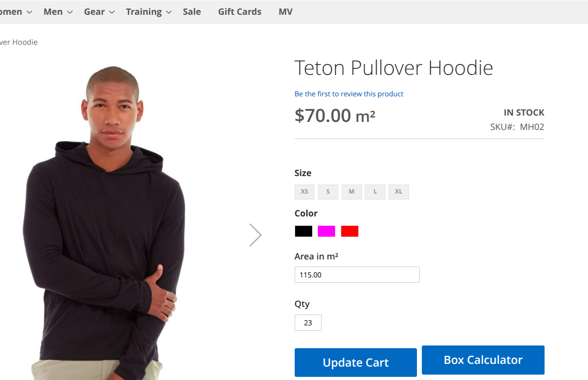Open the MV menu item
The width and height of the screenshot is (588, 380).
click(285, 12)
